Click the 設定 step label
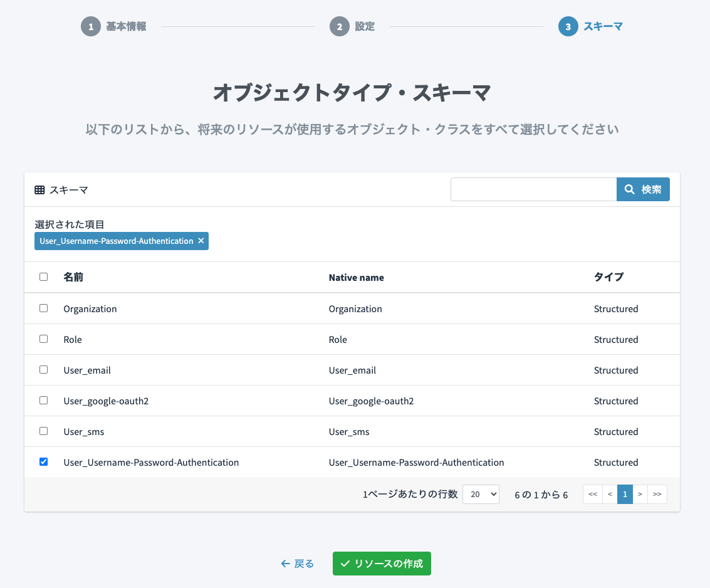 (365, 26)
